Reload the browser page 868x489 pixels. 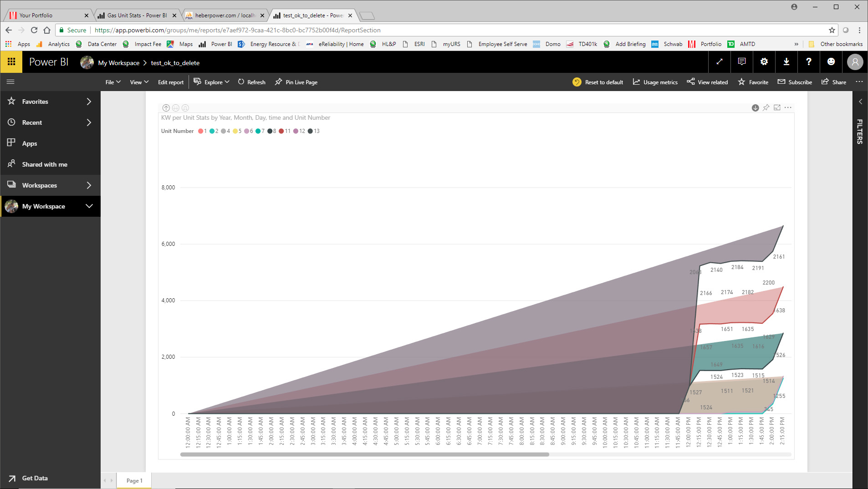point(34,30)
